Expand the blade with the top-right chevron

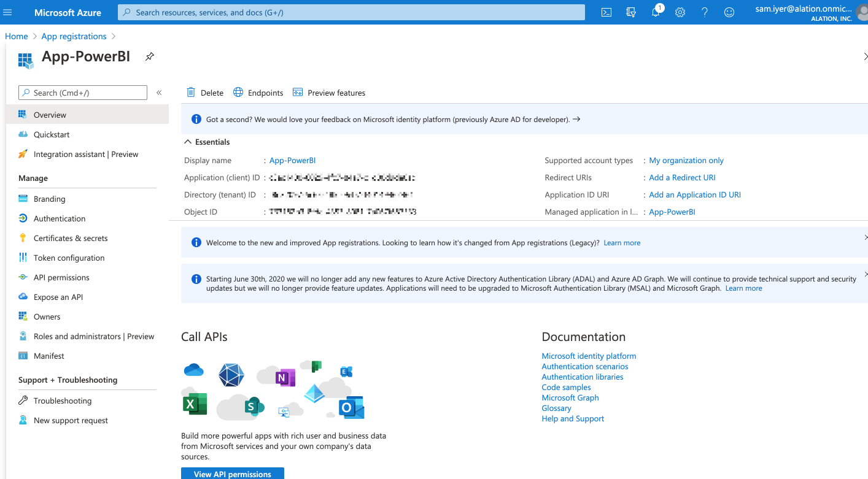click(x=865, y=56)
